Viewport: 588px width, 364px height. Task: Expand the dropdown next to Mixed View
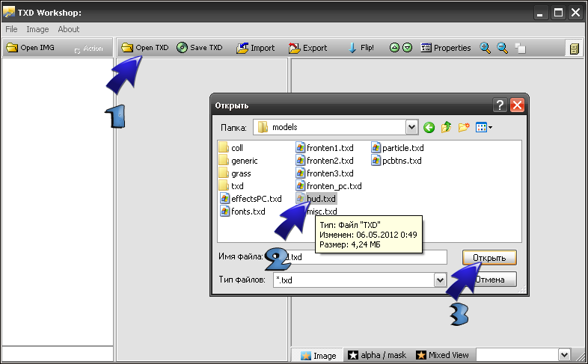click(x=564, y=354)
